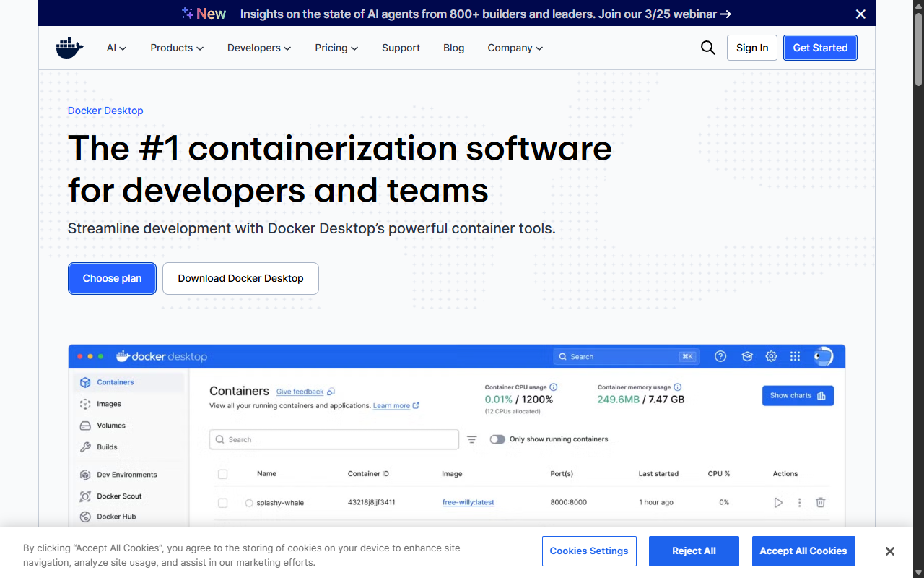Open the Builds section
Viewport: 924px width, 578px height.
coord(84,447)
